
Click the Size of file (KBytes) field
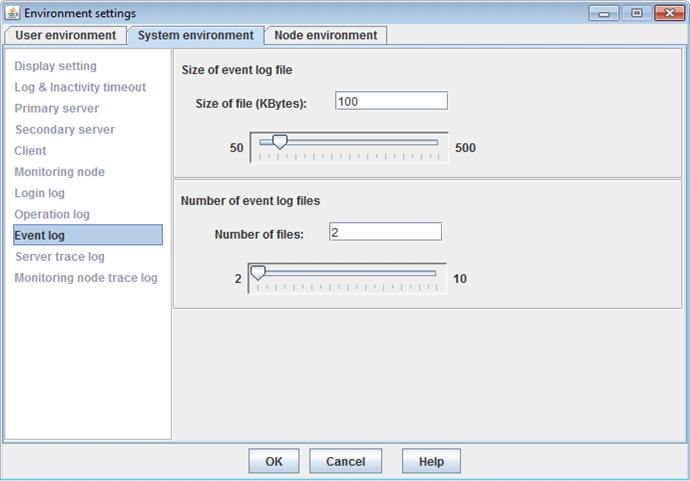coord(391,101)
